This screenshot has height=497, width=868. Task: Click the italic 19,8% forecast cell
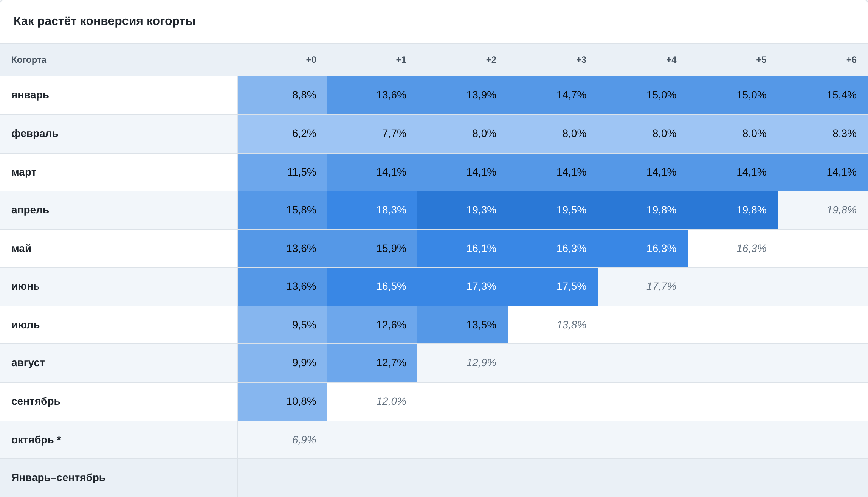point(823,210)
